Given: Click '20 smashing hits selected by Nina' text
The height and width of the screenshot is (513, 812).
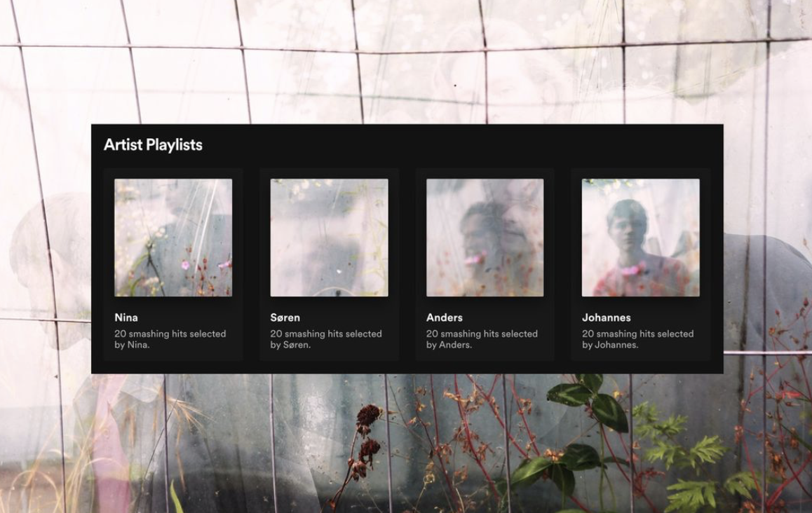Looking at the screenshot, I should click(x=170, y=339).
